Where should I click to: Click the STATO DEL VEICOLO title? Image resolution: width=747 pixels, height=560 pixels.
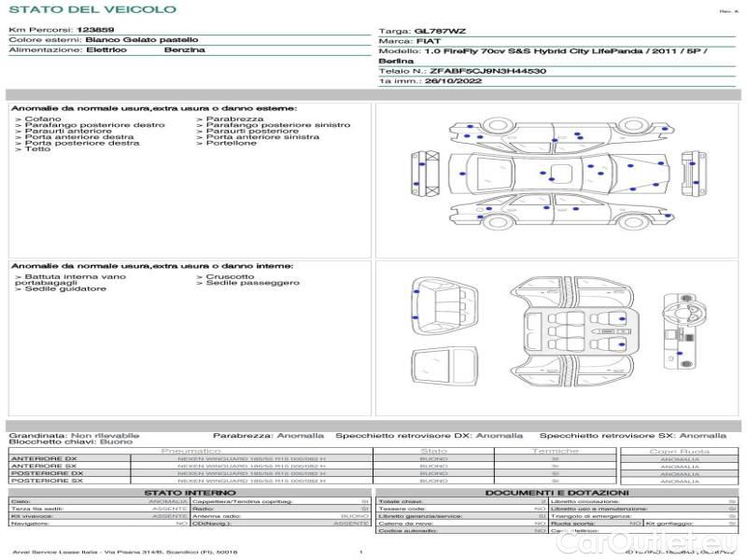[x=92, y=9]
